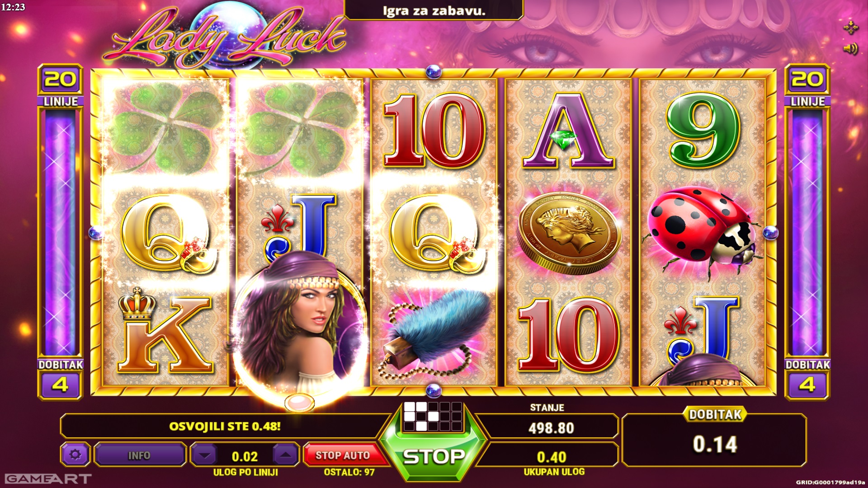This screenshot has width=868, height=488.
Task: Click the green STOP spin button
Action: coord(434,456)
